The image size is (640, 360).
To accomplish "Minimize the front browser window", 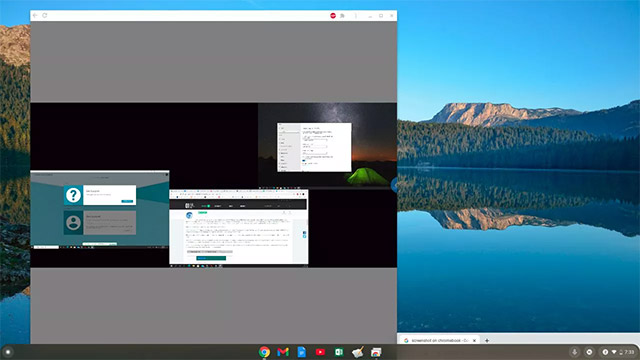I will pos(370,16).
